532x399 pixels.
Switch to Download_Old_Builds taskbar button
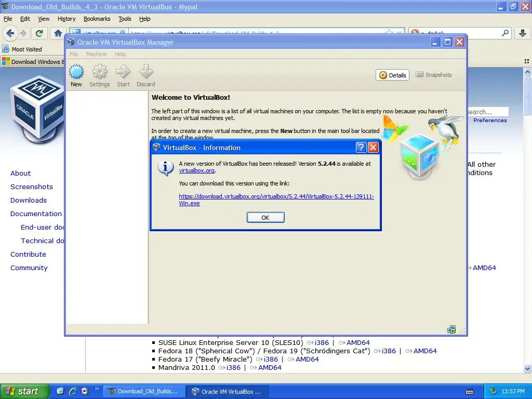point(143,391)
